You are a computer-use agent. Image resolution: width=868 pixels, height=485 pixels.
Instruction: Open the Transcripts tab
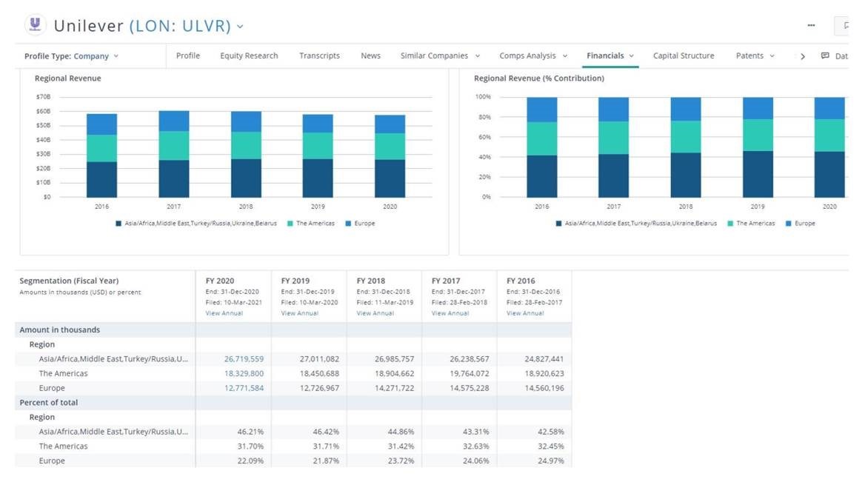pos(319,56)
